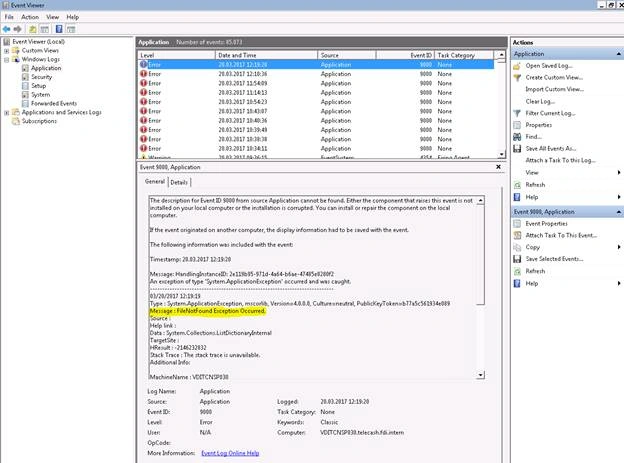Click the blue Help toolbar icon
Image resolution: width=624 pixels, height=463 pixels.
(x=59, y=29)
